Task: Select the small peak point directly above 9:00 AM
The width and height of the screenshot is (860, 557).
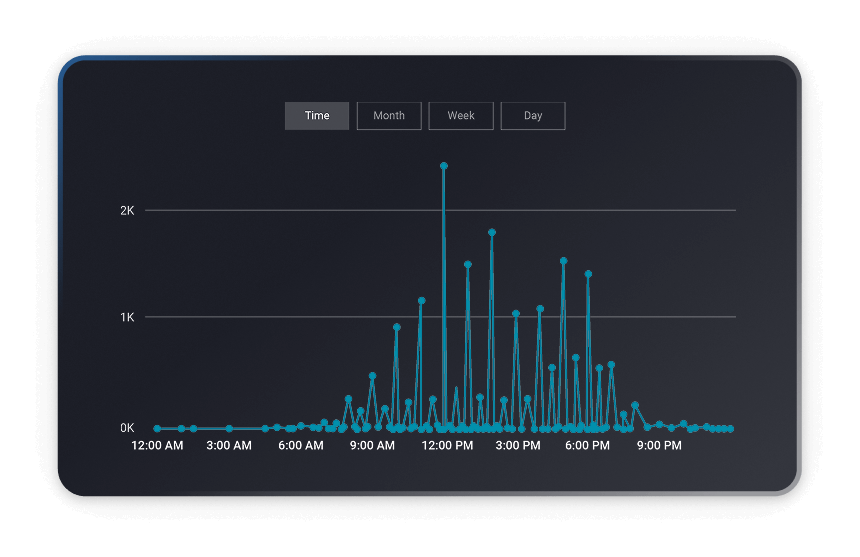Action: (372, 376)
